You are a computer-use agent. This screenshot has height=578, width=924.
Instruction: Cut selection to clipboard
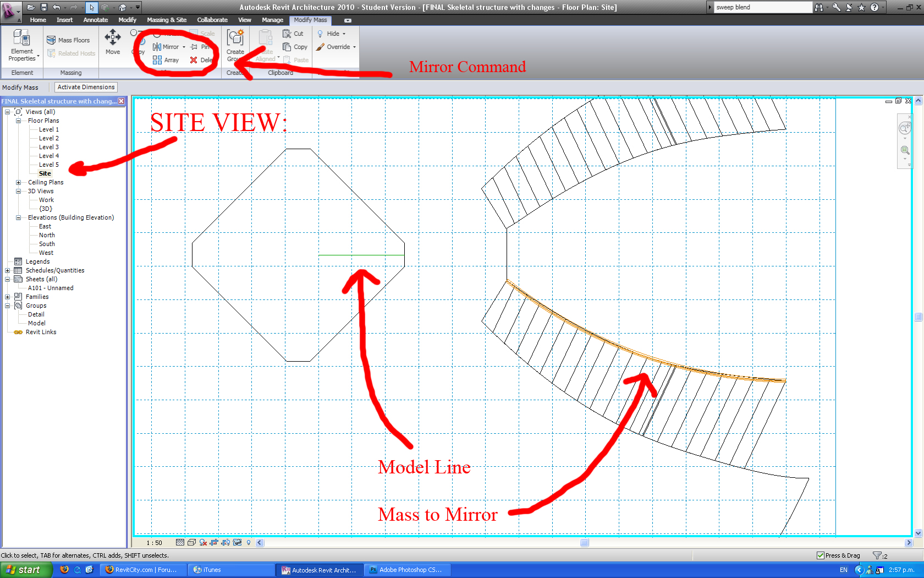[x=293, y=34]
